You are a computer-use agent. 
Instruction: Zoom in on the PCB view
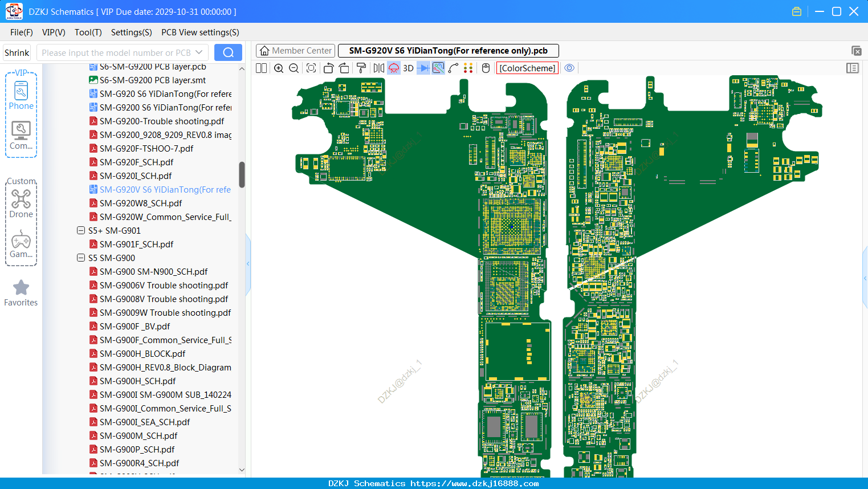(x=279, y=68)
